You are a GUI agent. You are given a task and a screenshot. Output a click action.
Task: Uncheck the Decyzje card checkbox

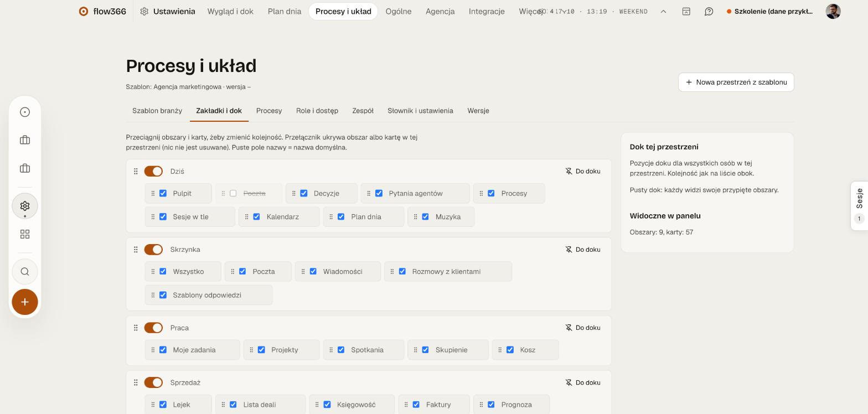(x=303, y=193)
